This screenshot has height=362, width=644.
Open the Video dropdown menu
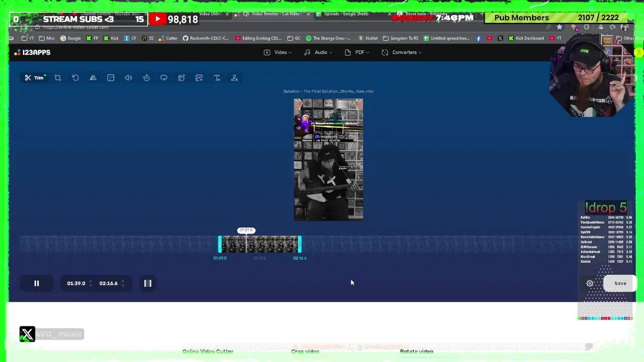coord(278,52)
